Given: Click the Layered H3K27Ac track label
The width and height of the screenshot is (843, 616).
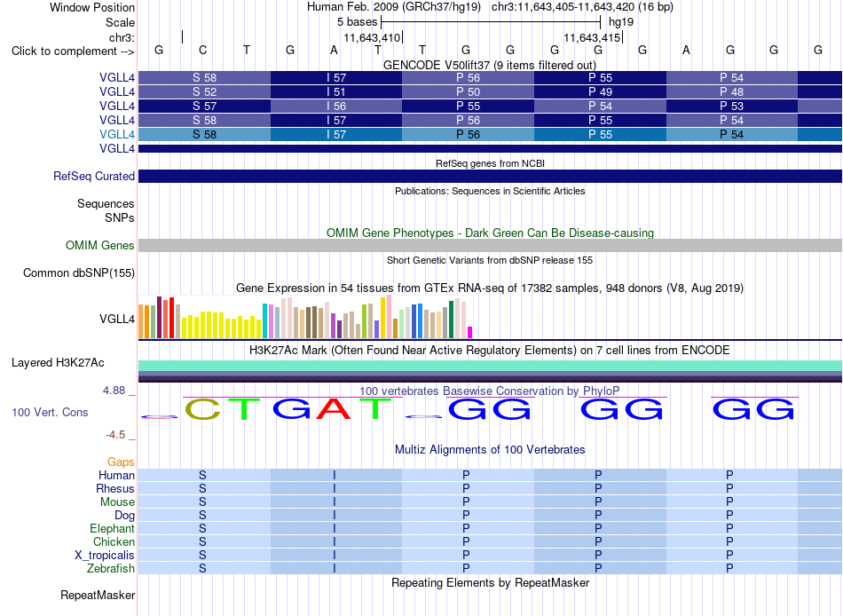Looking at the screenshot, I should (58, 363).
